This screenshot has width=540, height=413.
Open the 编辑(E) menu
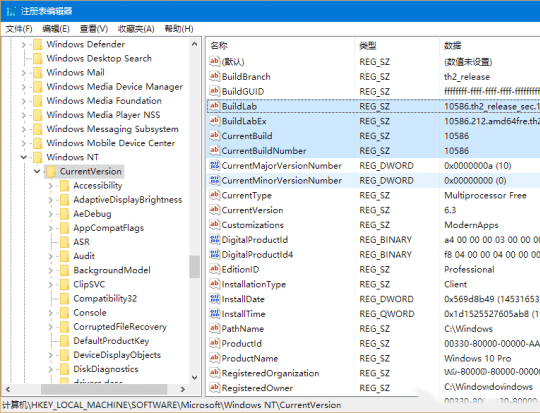click(56, 29)
